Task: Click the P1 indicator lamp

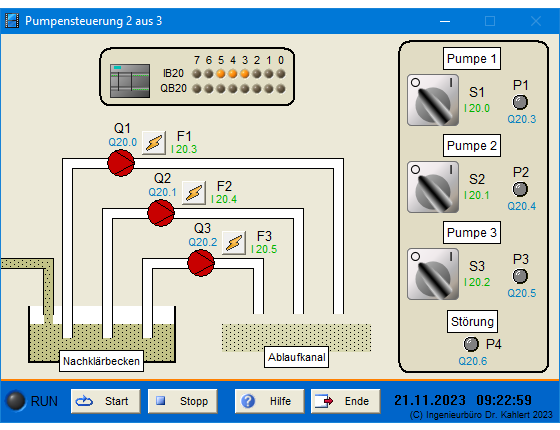Action: [520, 102]
